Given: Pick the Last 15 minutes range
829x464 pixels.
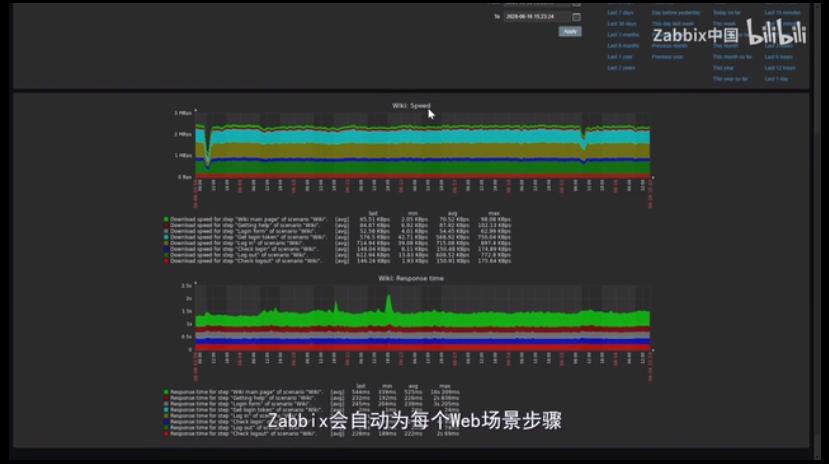Looking at the screenshot, I should pyautogui.click(x=782, y=13).
